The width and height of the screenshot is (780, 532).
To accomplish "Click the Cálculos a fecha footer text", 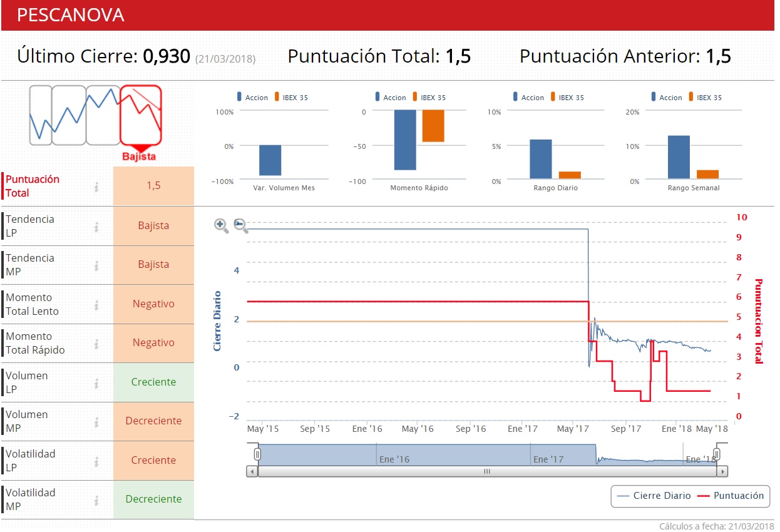I will (x=717, y=526).
